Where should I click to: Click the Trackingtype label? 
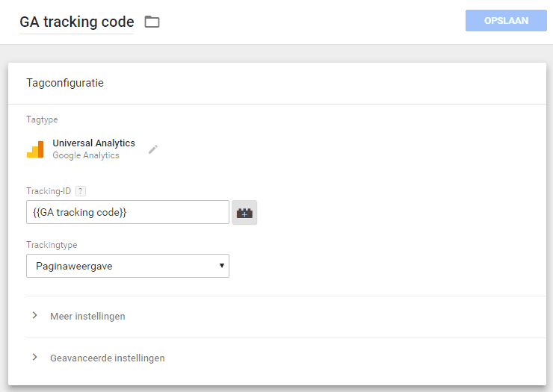(x=52, y=245)
